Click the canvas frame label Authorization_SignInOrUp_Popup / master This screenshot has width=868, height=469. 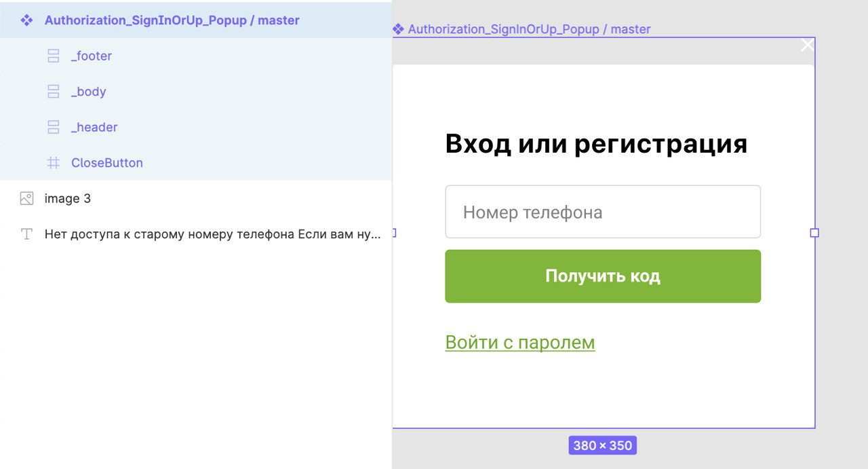click(529, 29)
